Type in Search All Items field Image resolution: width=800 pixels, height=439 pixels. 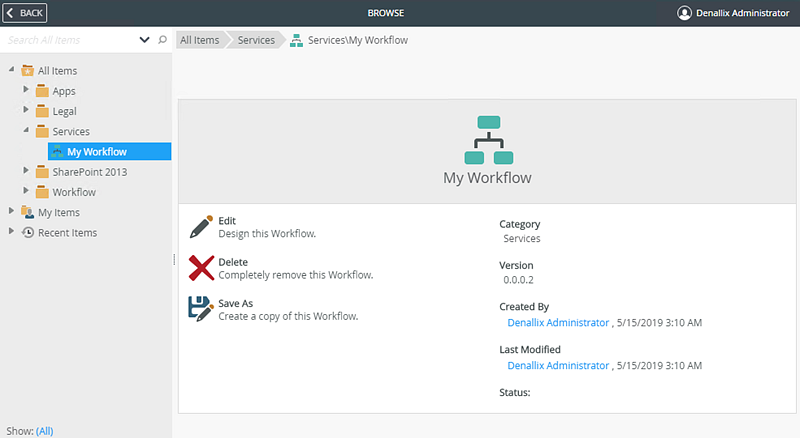pos(70,40)
